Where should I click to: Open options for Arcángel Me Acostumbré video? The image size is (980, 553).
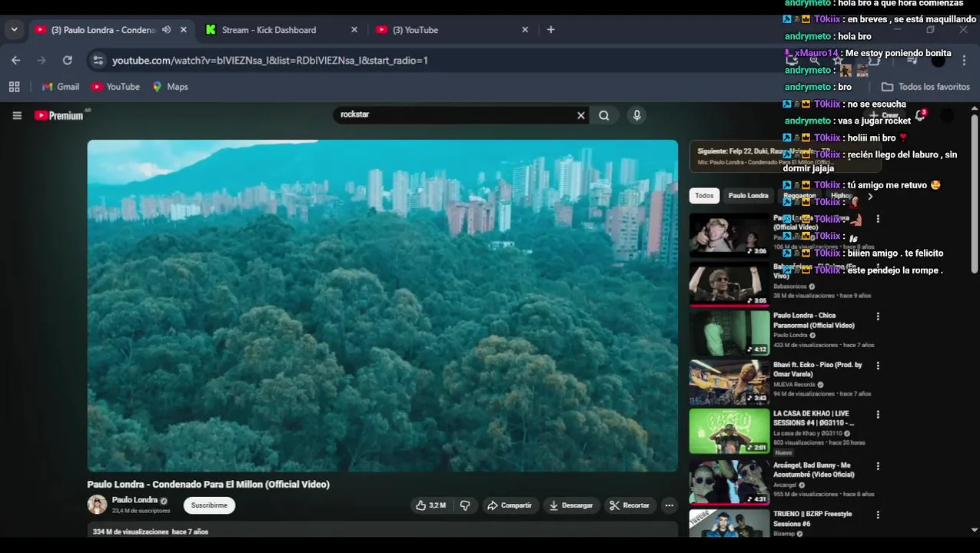[878, 466]
